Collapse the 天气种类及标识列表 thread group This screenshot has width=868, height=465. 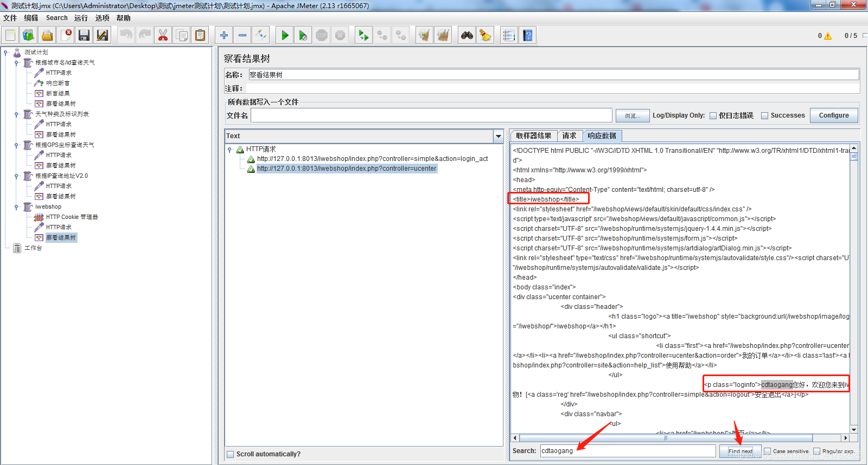click(17, 114)
